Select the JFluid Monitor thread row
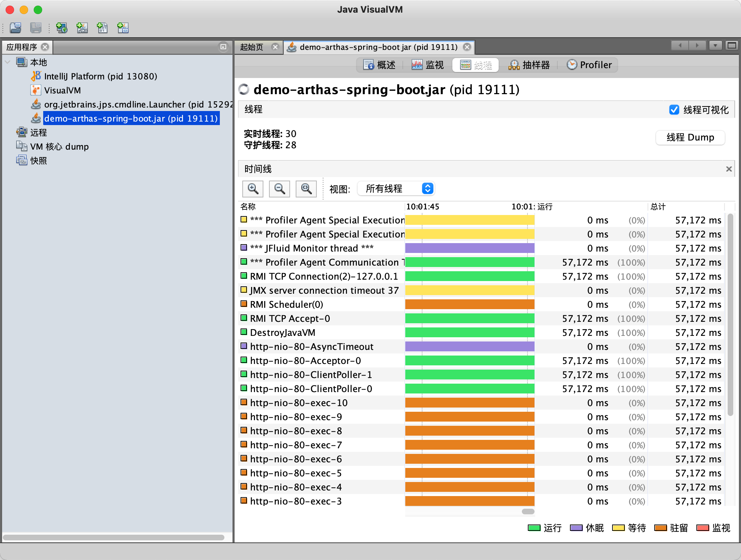741x560 pixels. [x=481, y=248]
